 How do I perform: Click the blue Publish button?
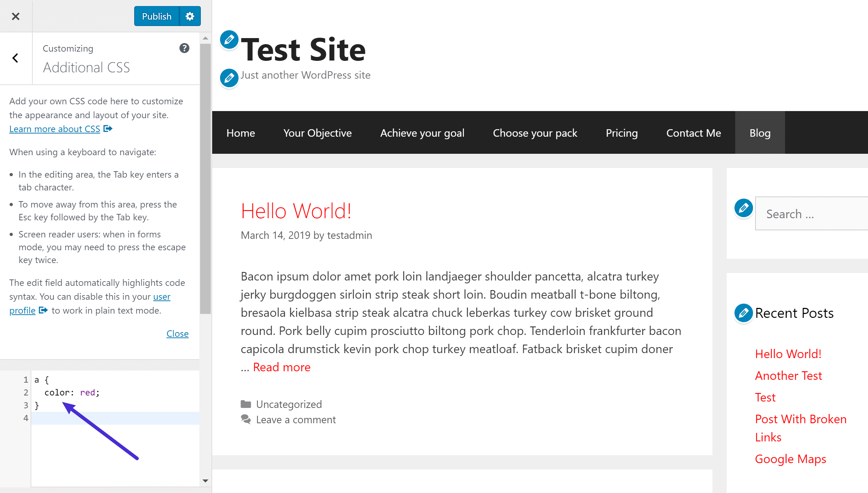[156, 16]
